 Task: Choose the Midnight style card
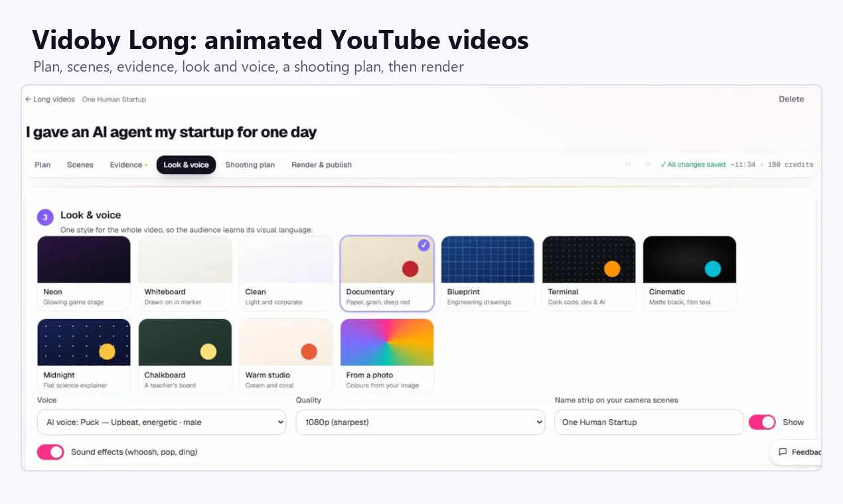[84, 356]
